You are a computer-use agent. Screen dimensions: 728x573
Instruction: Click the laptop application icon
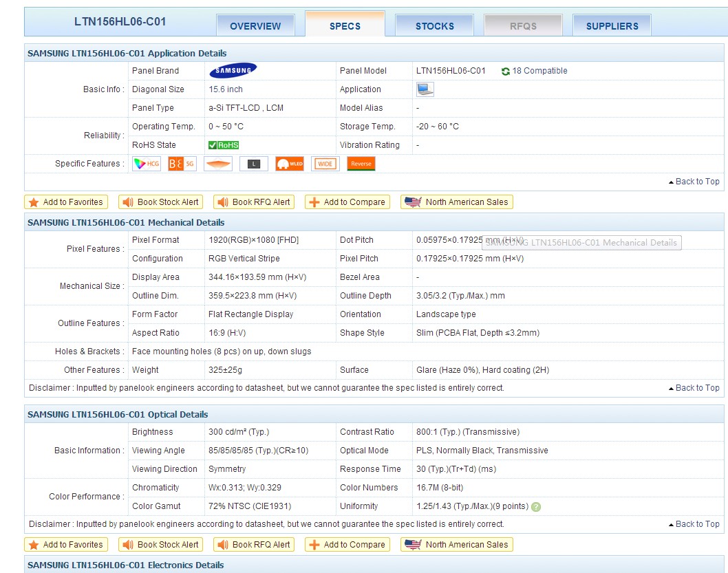(x=425, y=89)
